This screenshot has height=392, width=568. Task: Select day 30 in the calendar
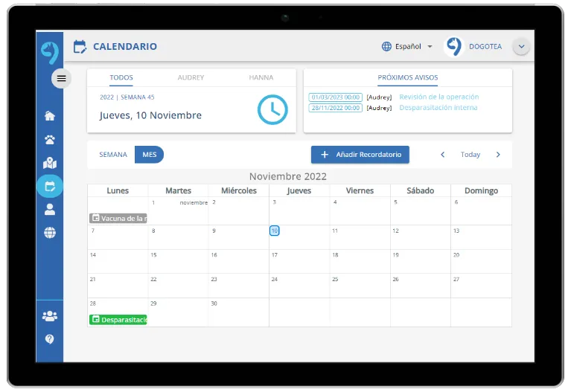pyautogui.click(x=239, y=312)
